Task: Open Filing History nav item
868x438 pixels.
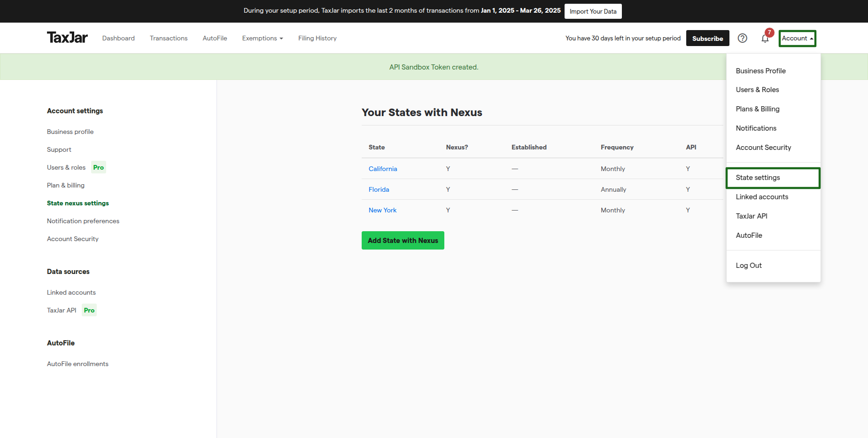Action: (318, 38)
